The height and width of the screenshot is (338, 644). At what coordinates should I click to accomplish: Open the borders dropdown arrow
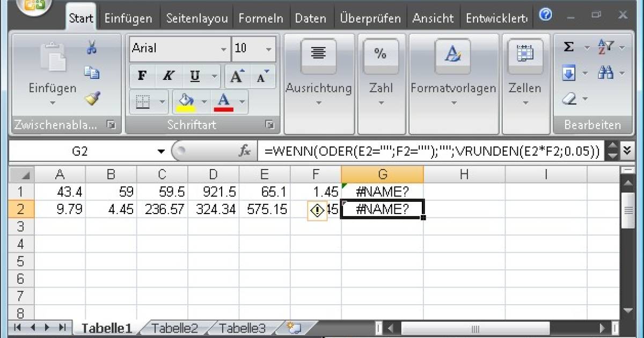(x=162, y=101)
